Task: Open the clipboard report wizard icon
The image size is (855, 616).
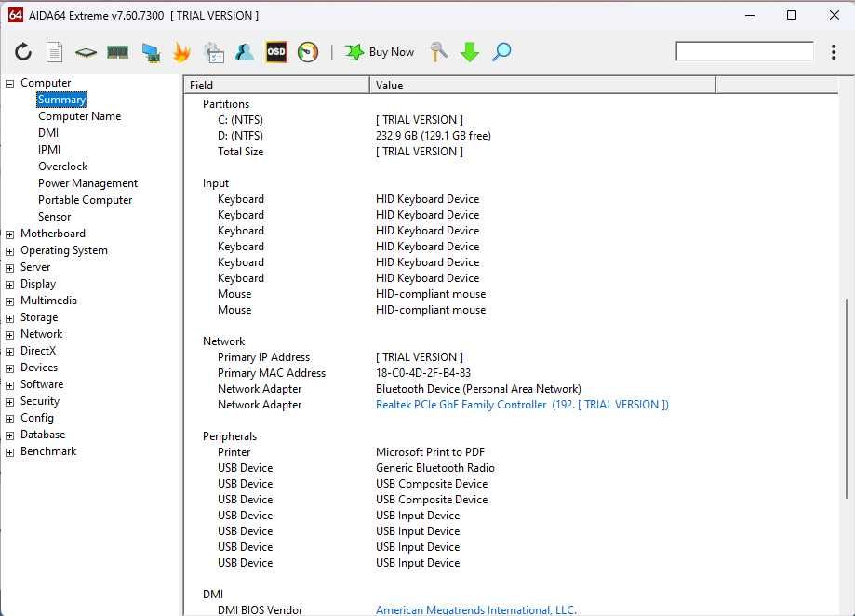Action: pyautogui.click(x=213, y=52)
